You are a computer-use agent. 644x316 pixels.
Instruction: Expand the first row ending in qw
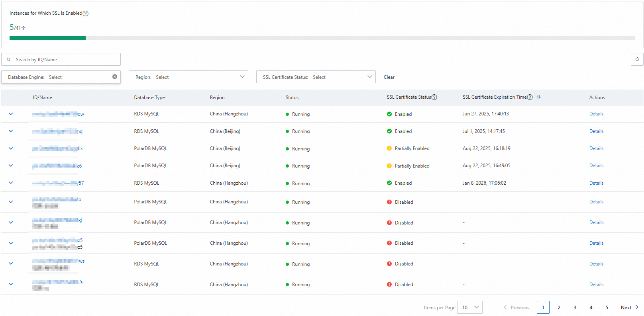pyautogui.click(x=11, y=114)
